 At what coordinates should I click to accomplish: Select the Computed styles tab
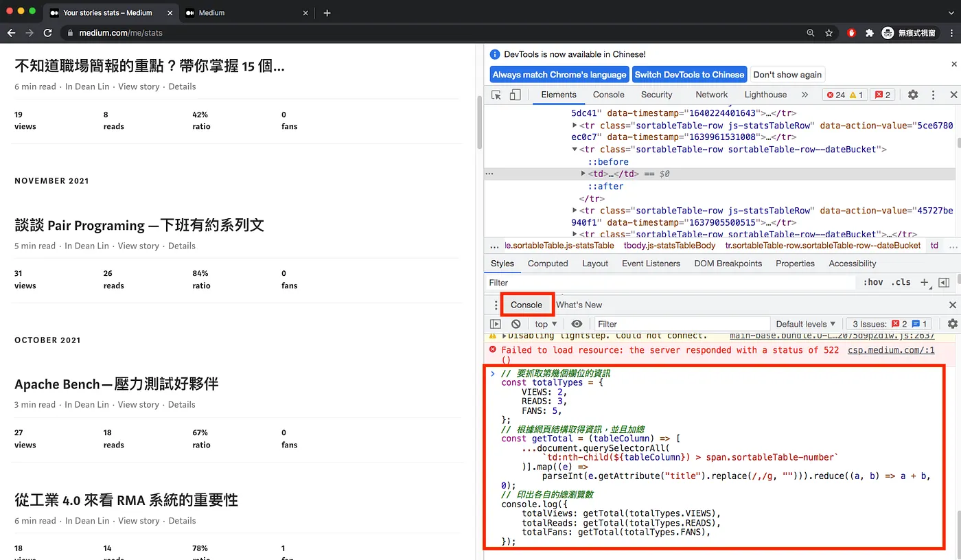548,264
